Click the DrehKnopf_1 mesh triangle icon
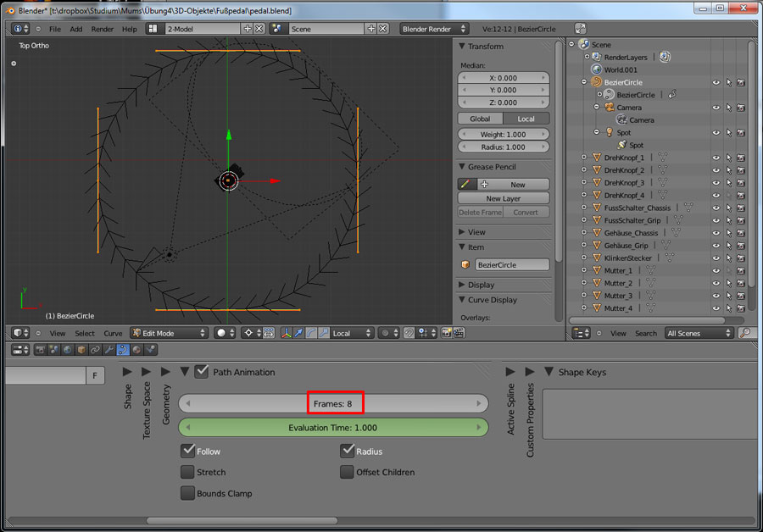Viewport: 763px width, 532px height. (x=596, y=158)
